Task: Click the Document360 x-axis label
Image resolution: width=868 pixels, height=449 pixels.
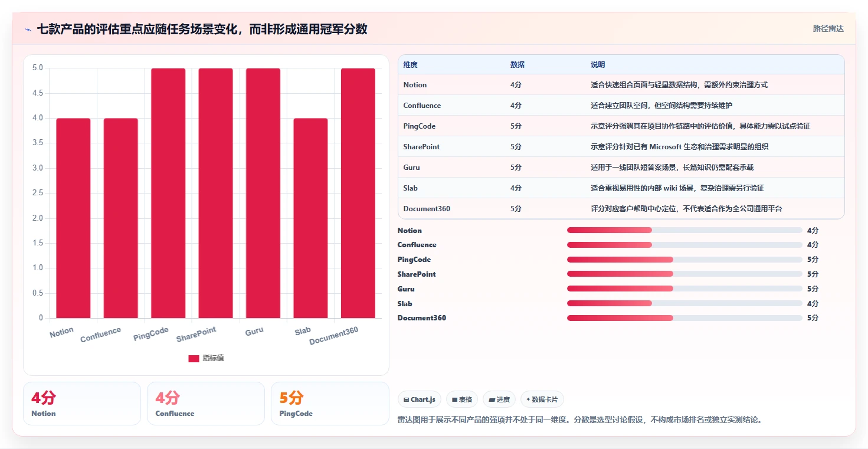Action: [334, 336]
